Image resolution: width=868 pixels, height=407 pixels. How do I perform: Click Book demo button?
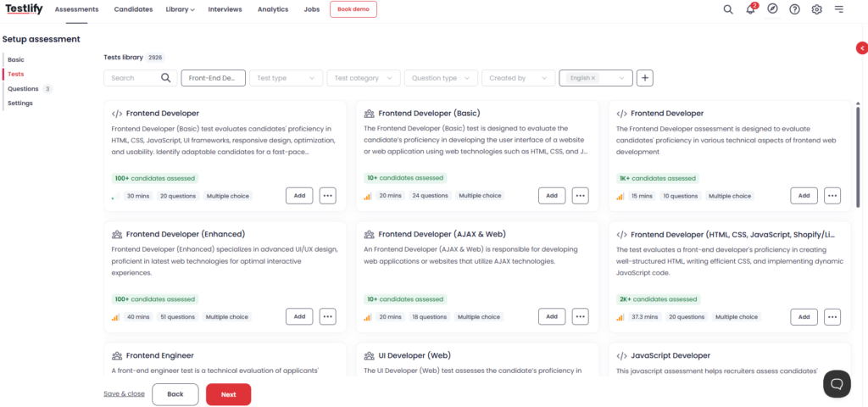353,9
